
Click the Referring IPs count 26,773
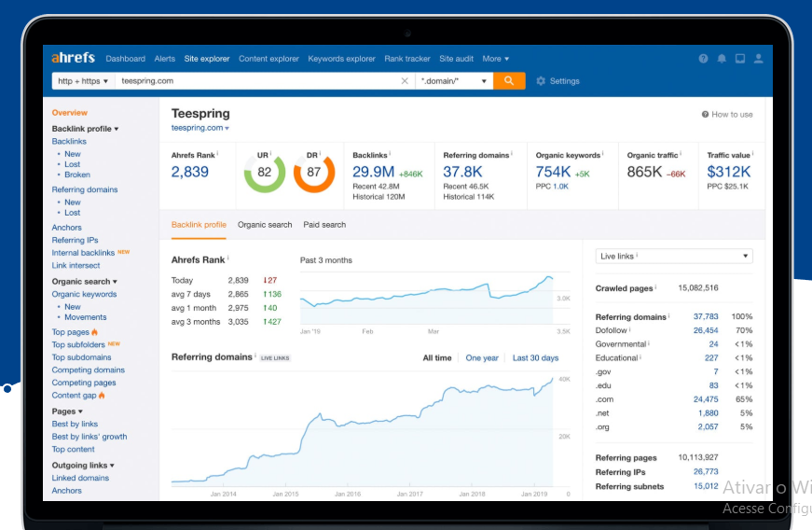[x=706, y=471]
